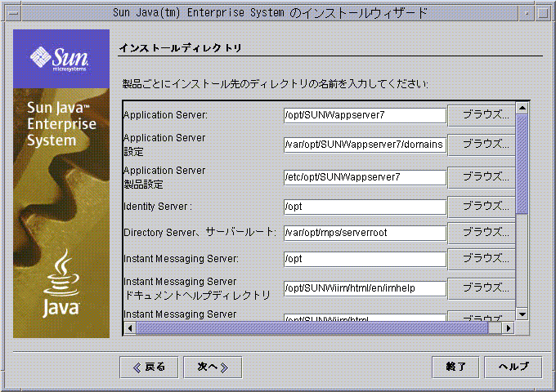The height and width of the screenshot is (392, 556).
Task: Click vertical scrollbar up arrow
Action: (522, 108)
